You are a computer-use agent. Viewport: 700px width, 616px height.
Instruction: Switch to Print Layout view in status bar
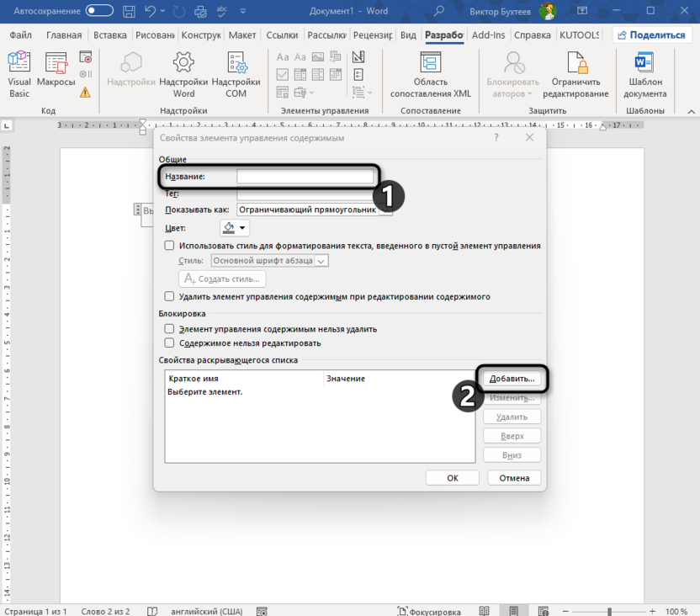(514, 611)
